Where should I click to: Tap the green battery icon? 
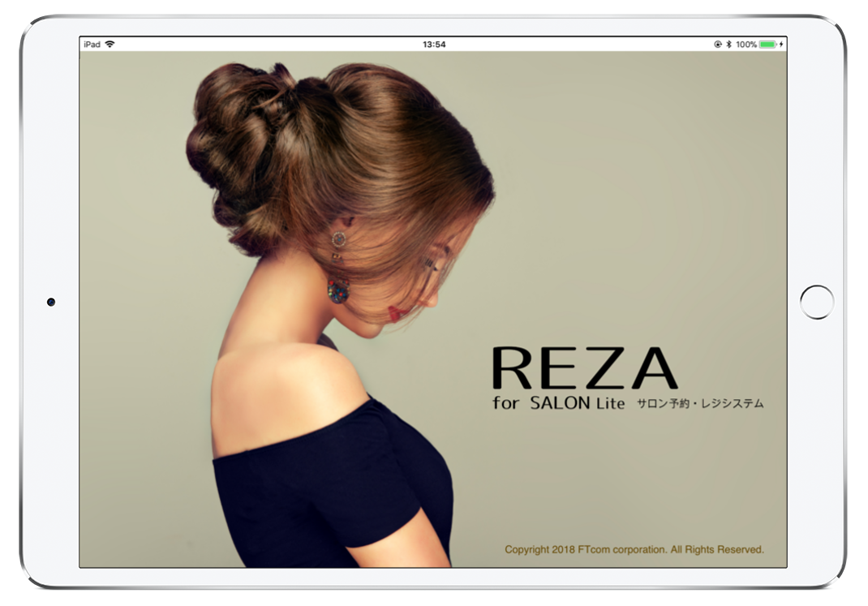click(x=767, y=45)
